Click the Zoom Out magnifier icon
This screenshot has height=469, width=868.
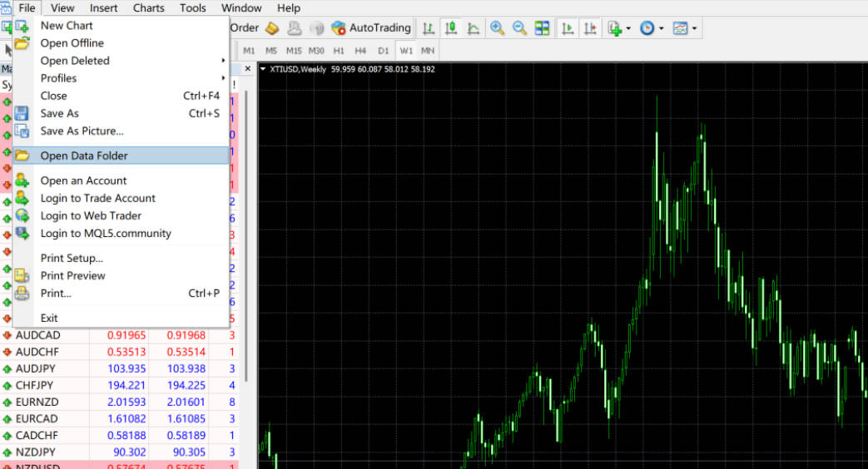pos(520,28)
